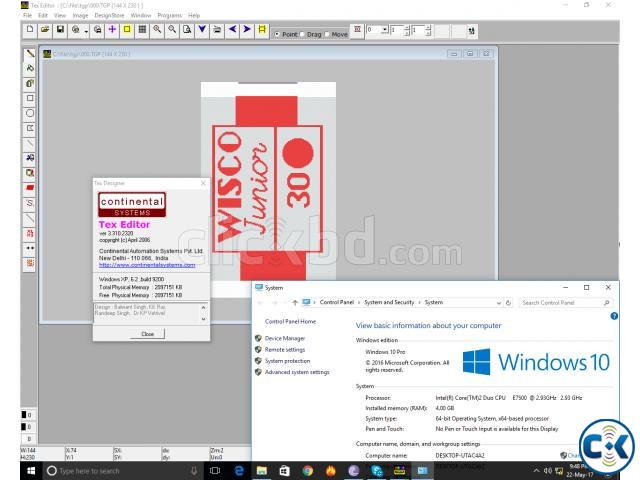640x480 pixels.
Task: Open the Help menu
Action: coord(194,16)
